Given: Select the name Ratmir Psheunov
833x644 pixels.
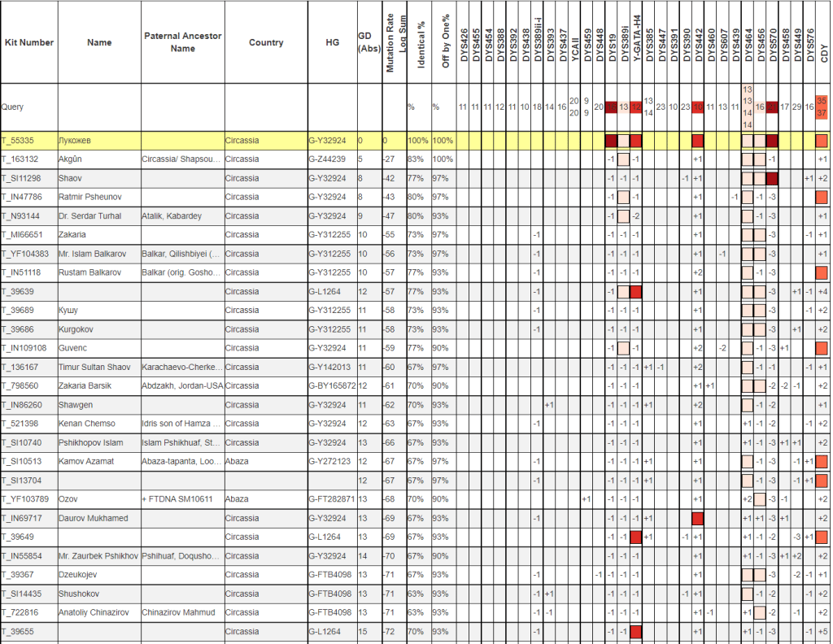Looking at the screenshot, I should pos(89,197).
